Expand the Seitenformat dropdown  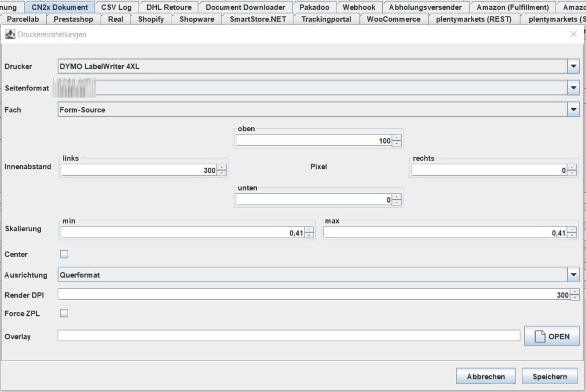(573, 88)
